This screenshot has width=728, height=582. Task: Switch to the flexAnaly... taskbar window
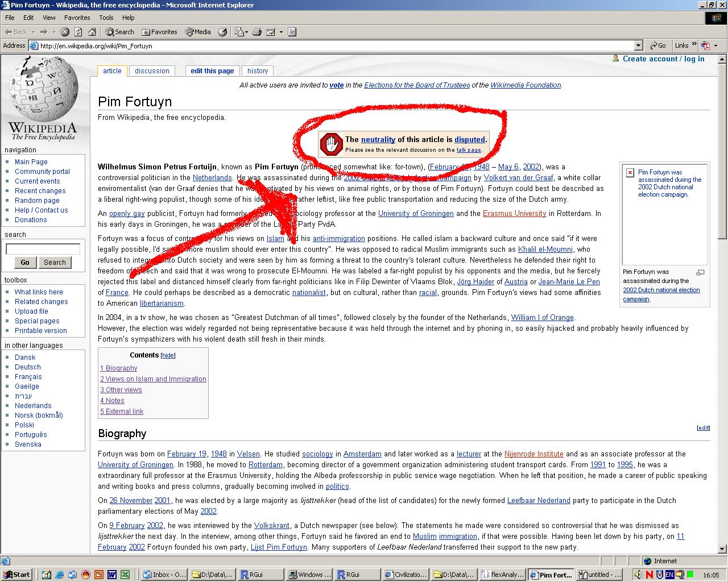tap(502, 575)
